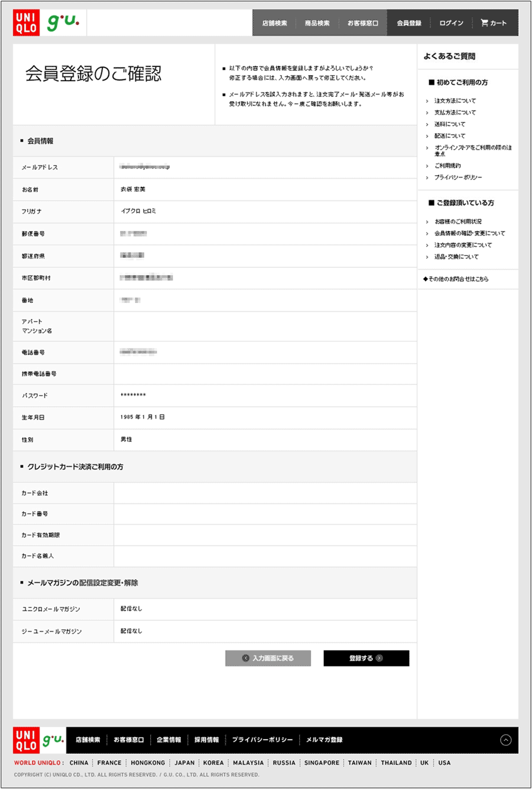
Task: Click the name value 衣袋 宏美
Action: pos(133,189)
